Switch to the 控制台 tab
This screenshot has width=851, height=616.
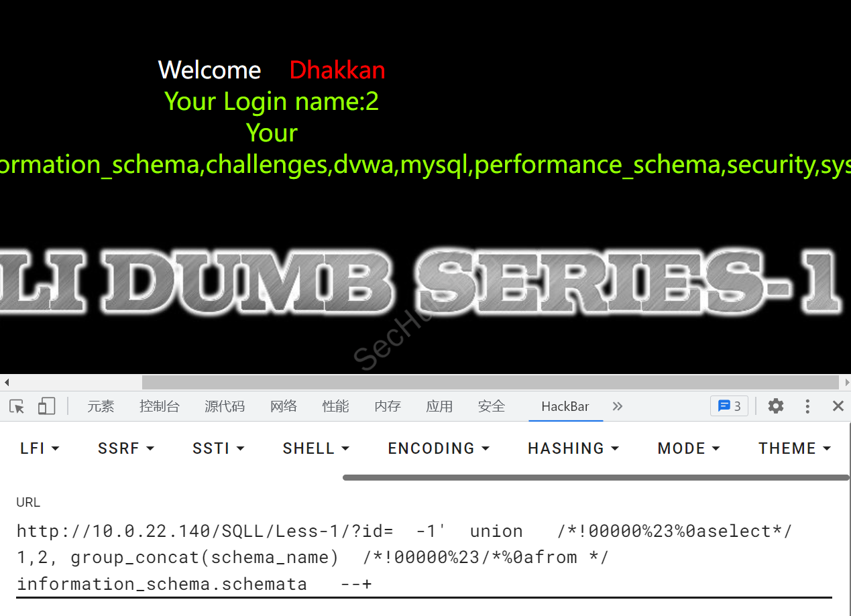[x=160, y=406]
